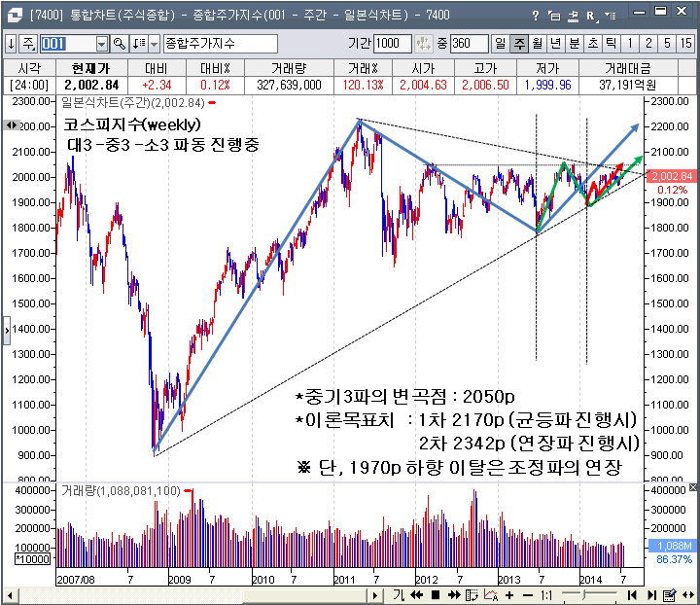
Task: Click the window-link icon next to help
Action: pos(554,17)
